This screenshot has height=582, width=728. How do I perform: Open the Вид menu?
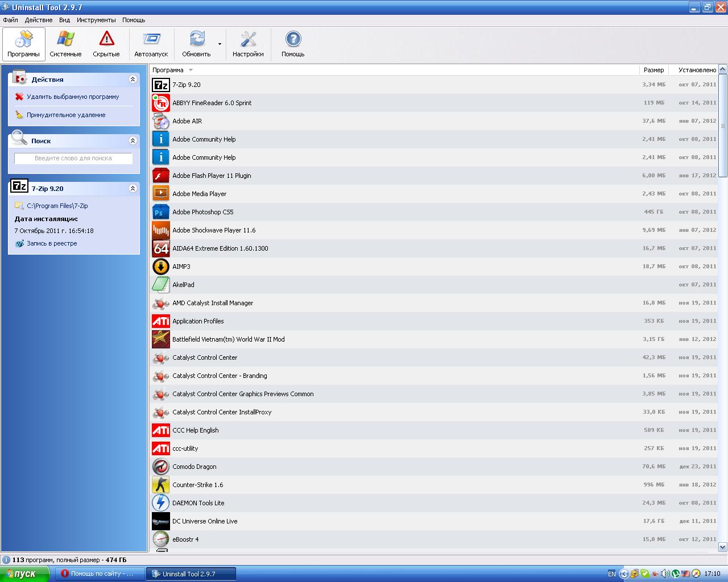pos(65,20)
